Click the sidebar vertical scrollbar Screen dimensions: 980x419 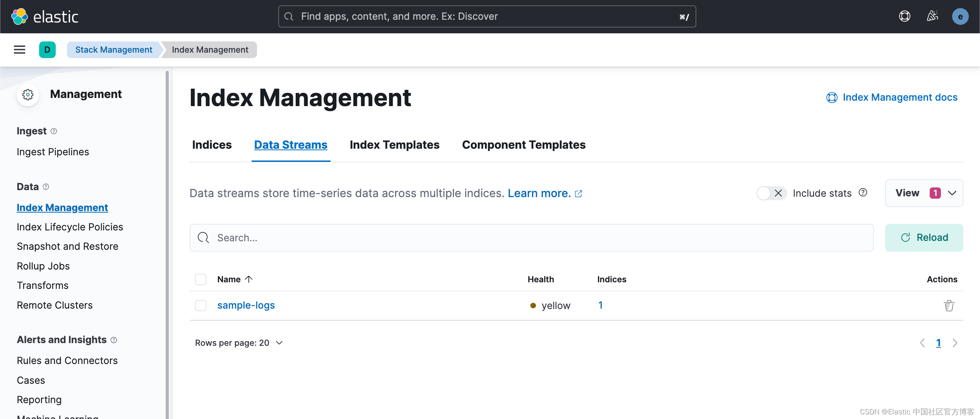167,244
